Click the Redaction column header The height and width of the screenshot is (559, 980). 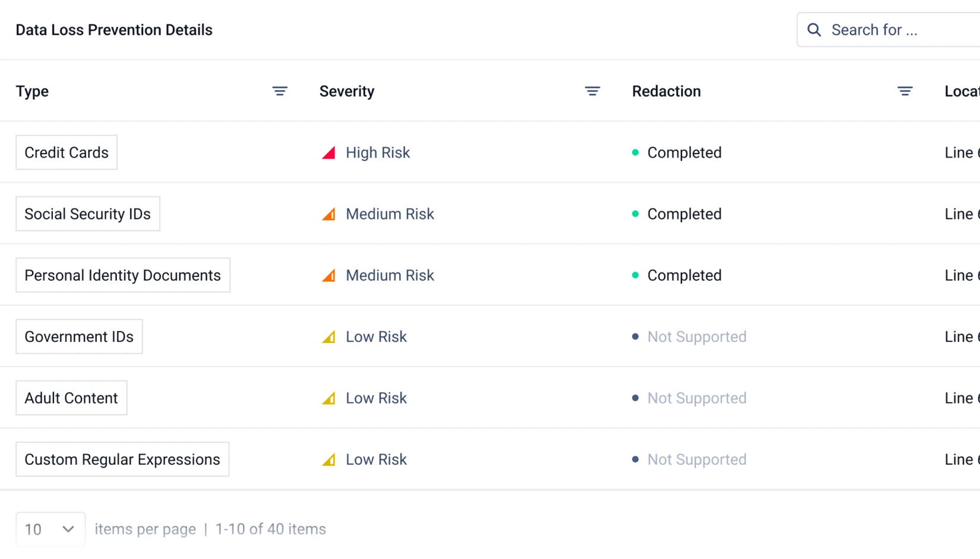tap(666, 91)
